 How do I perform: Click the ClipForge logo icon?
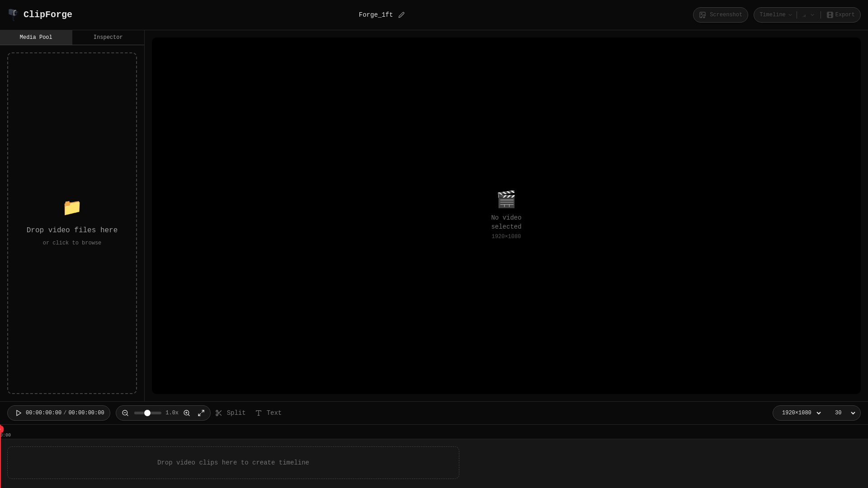click(13, 15)
